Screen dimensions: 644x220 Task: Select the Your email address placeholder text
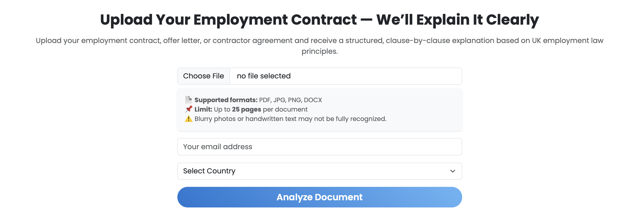[217, 147]
